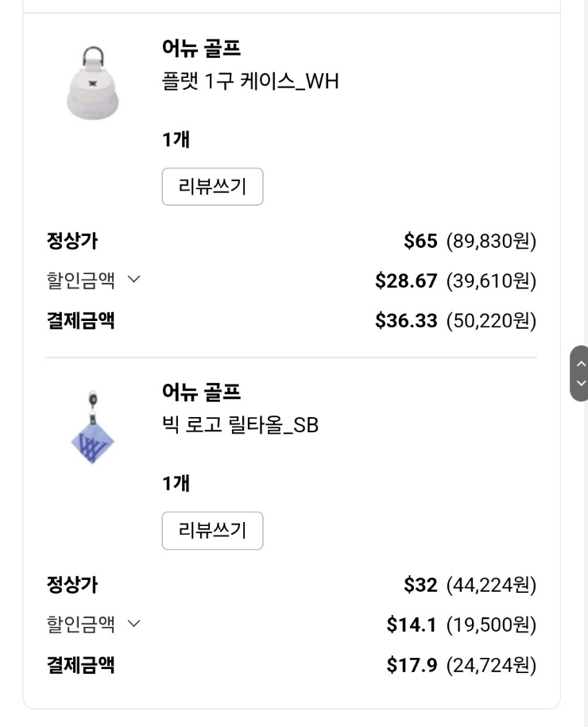
Task: Click the white golf ball case thumbnail
Action: (x=91, y=83)
